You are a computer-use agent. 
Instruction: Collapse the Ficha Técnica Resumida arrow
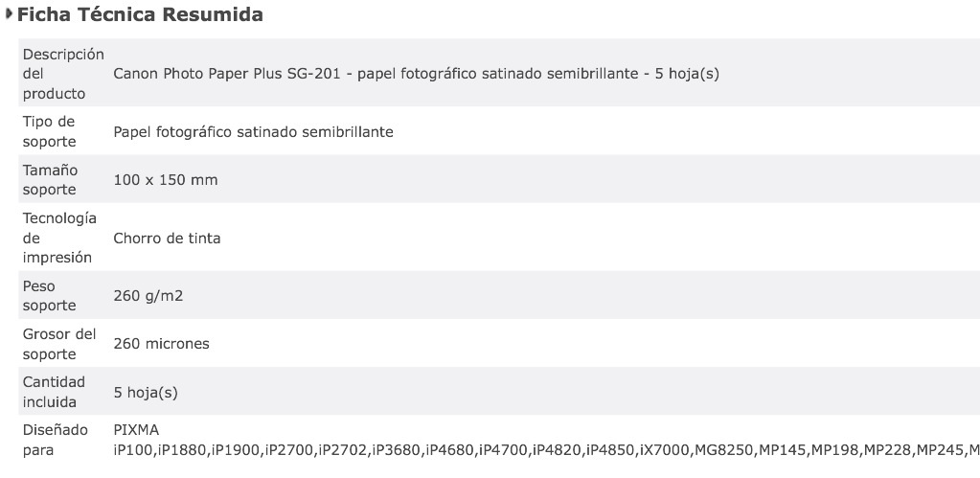pos(8,13)
